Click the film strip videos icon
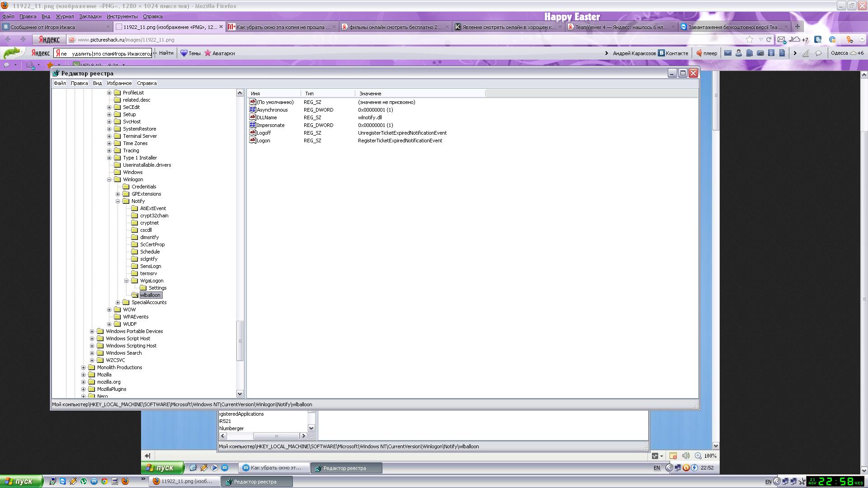Viewport: 868px width, 488px height. (x=771, y=53)
